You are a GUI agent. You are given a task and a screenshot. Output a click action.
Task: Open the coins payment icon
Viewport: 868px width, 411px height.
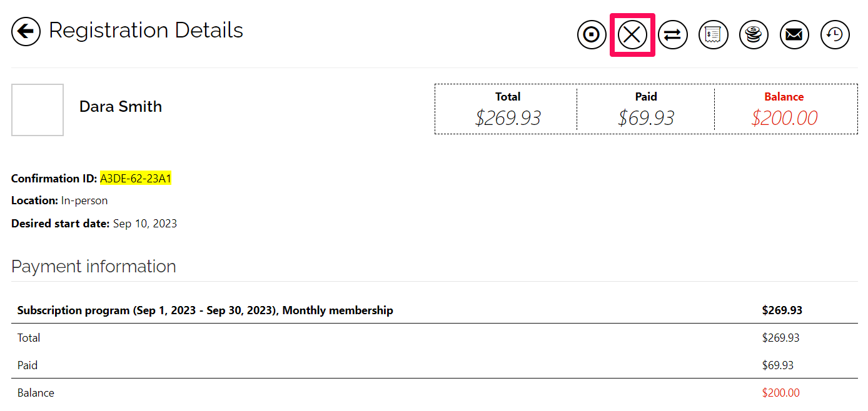point(754,35)
